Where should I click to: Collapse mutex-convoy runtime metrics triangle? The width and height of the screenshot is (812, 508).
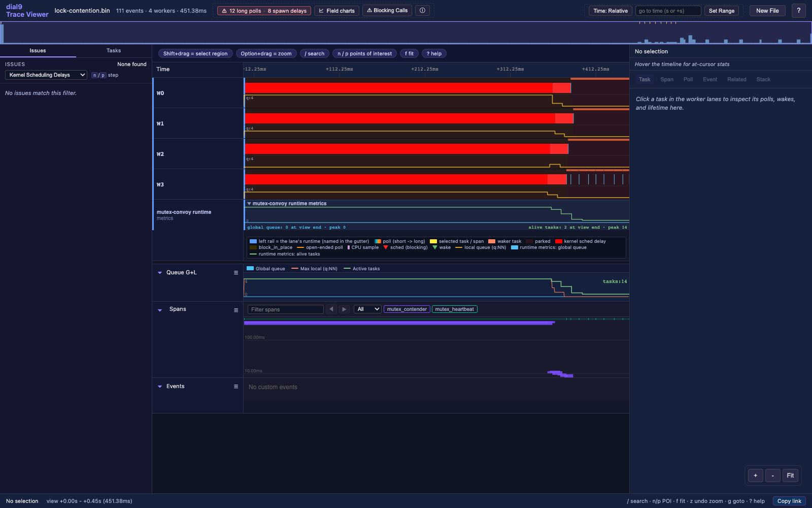click(249, 204)
